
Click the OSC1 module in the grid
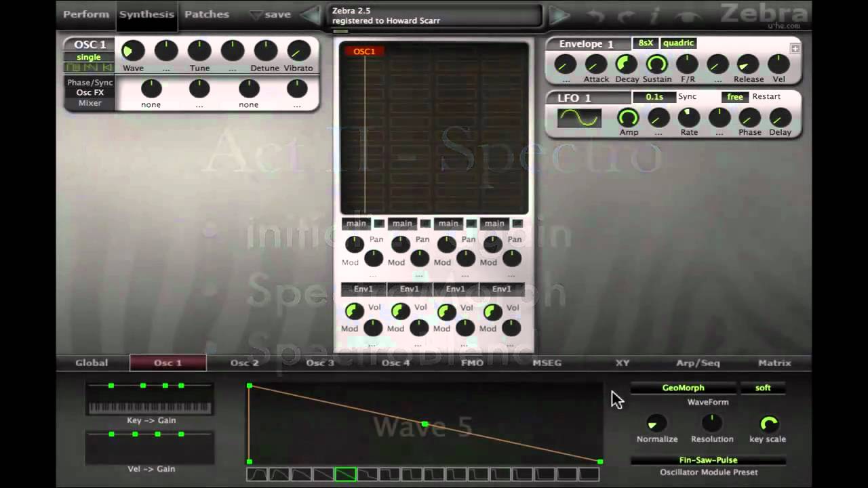click(x=364, y=52)
